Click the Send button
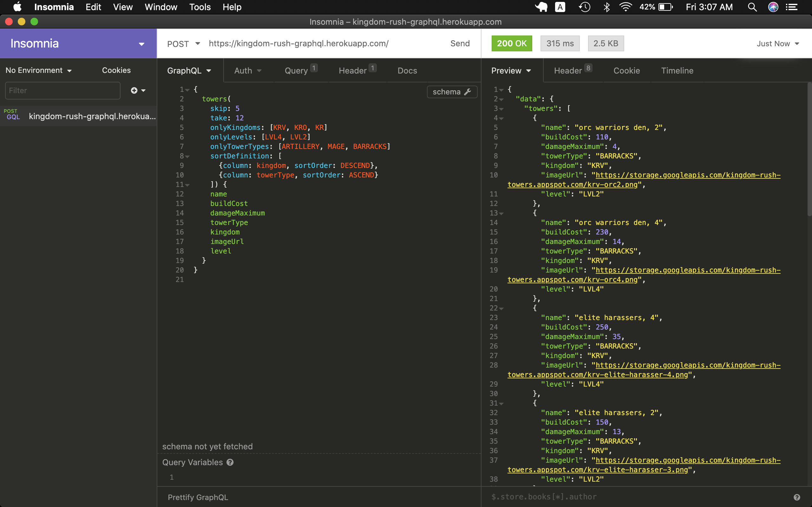Viewport: 812px width, 507px height. [x=460, y=44]
